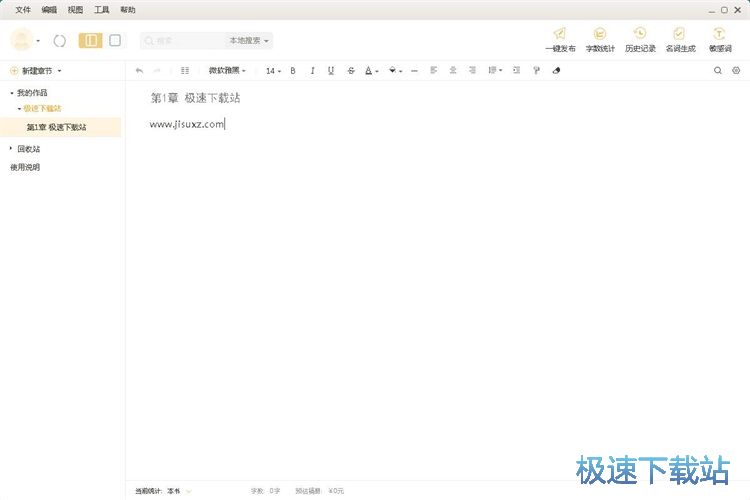The width and height of the screenshot is (750, 500).
Task: Click the www.jisuxz.com body text
Action: pos(187,124)
